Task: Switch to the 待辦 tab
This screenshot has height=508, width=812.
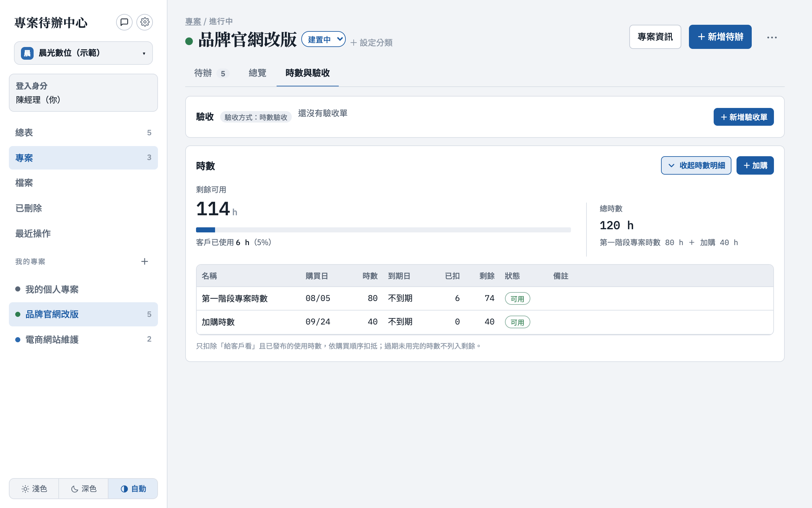Action: (211, 73)
